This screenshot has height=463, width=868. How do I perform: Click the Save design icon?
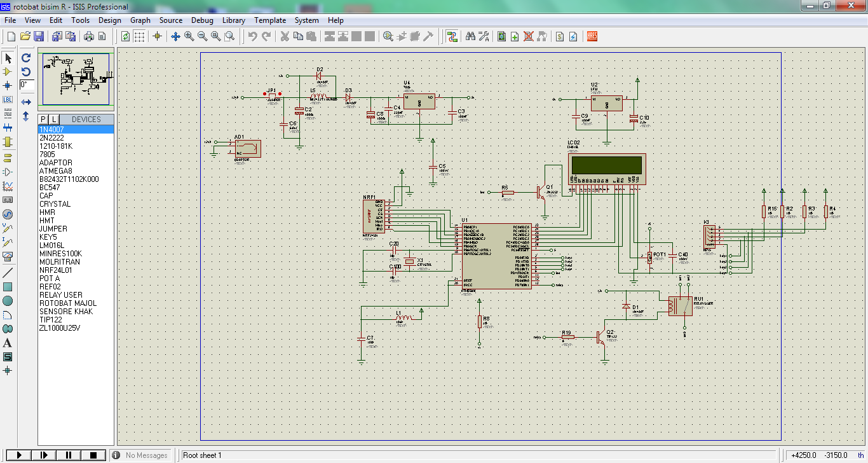pyautogui.click(x=39, y=36)
